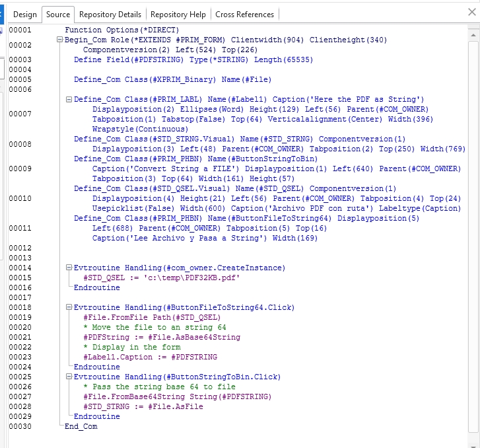Open the Repository Details tab
Screen dimensions: 480x448
click(x=110, y=15)
